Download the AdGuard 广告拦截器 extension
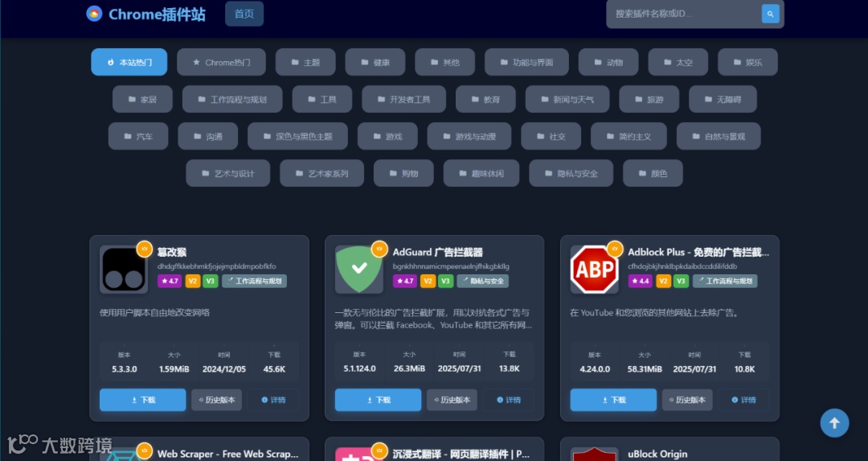Image resolution: width=868 pixels, height=461 pixels. pyautogui.click(x=378, y=400)
